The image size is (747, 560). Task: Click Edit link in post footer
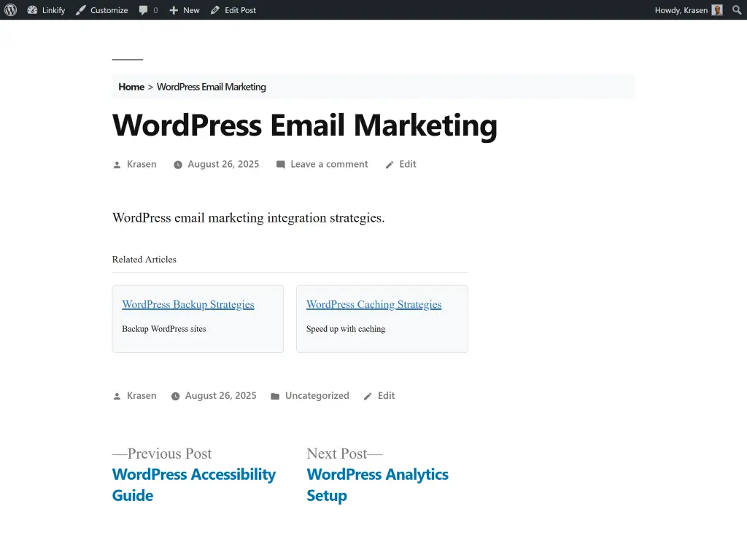(x=387, y=396)
